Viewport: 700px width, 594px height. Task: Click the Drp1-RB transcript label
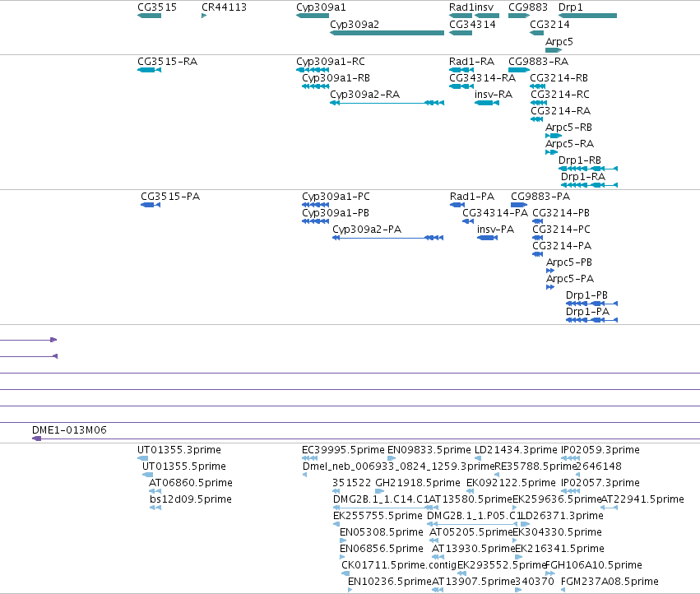[x=579, y=160]
